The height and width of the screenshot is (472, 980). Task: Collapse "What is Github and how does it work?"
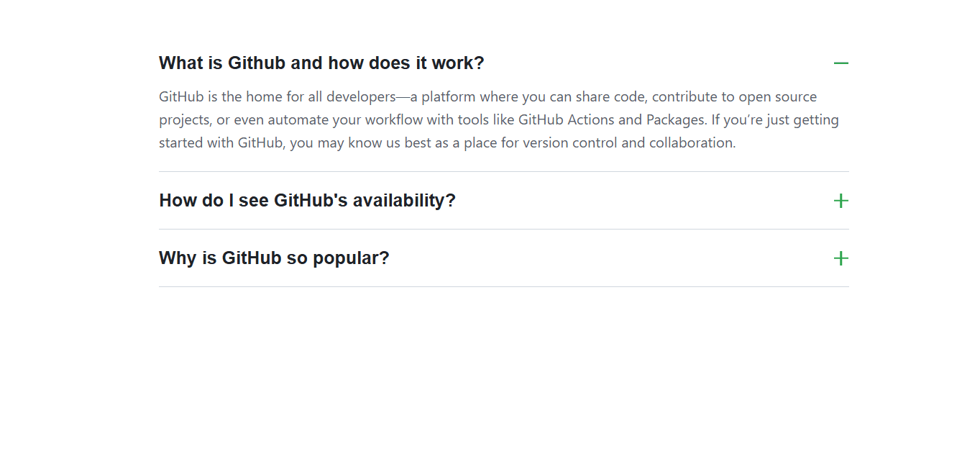pyautogui.click(x=321, y=63)
